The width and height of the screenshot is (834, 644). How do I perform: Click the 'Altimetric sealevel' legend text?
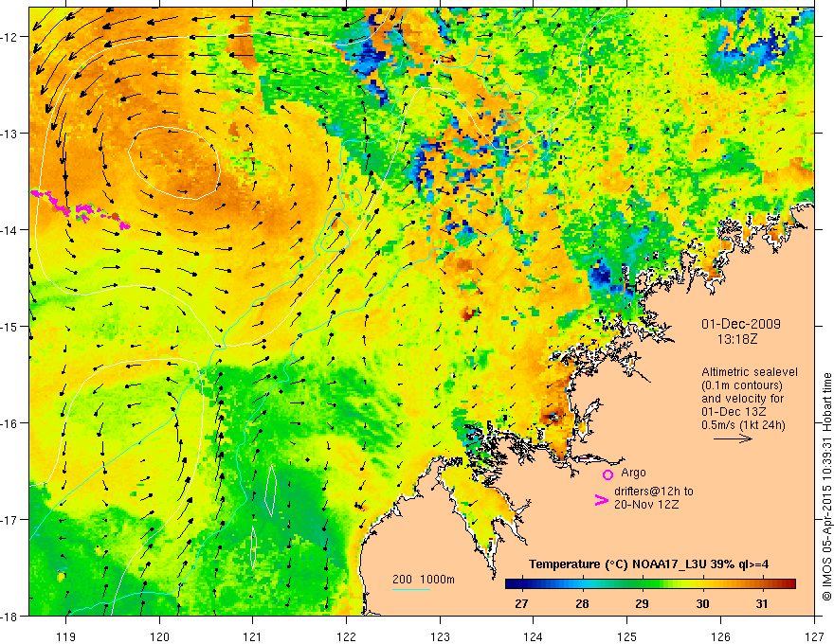point(750,372)
